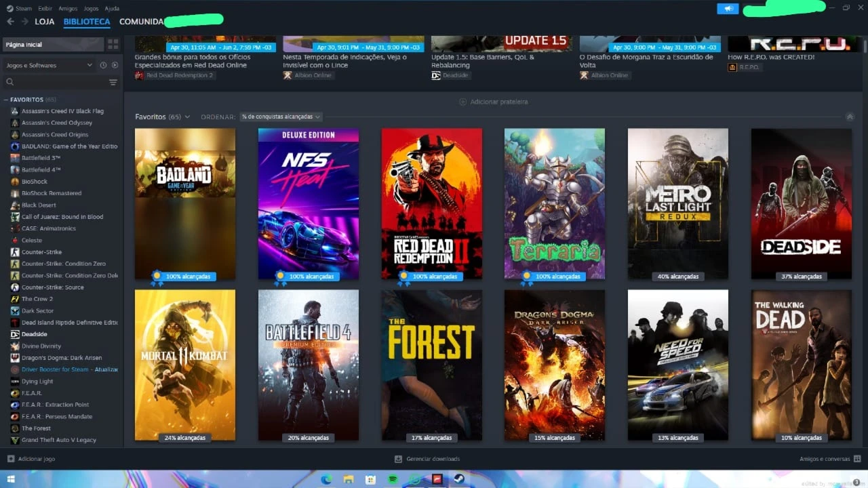Collapse the FAVORITOS category in sidebar

[6, 100]
